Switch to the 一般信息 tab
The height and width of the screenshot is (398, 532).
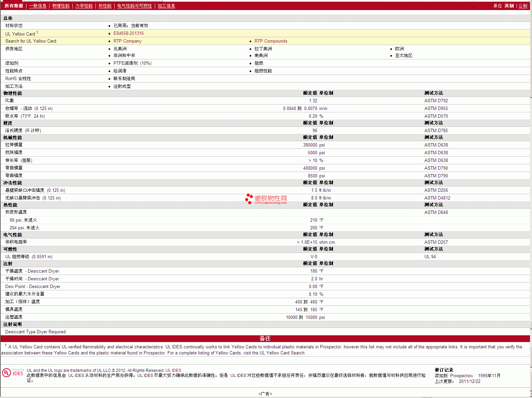pyautogui.click(x=38, y=6)
